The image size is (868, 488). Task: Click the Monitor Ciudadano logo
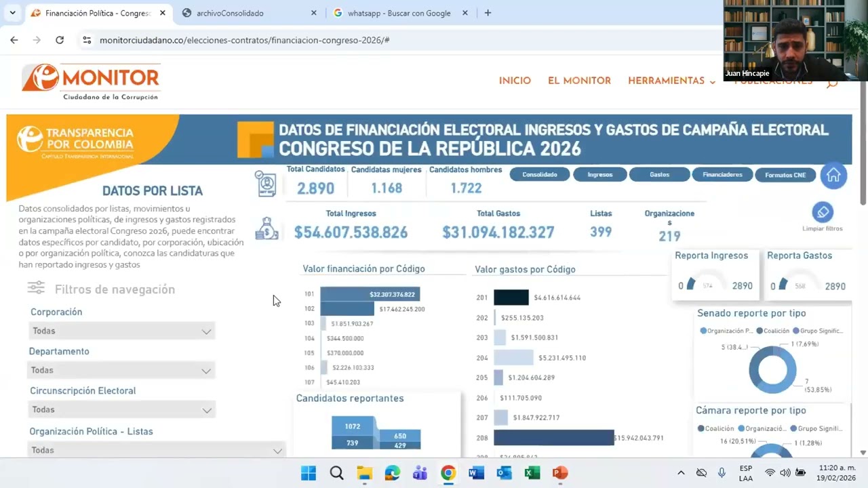[x=91, y=82]
